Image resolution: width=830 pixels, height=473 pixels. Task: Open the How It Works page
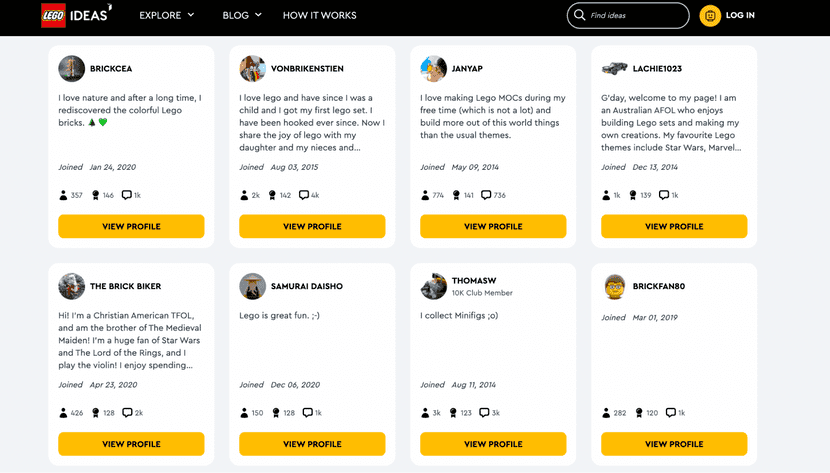pos(319,16)
